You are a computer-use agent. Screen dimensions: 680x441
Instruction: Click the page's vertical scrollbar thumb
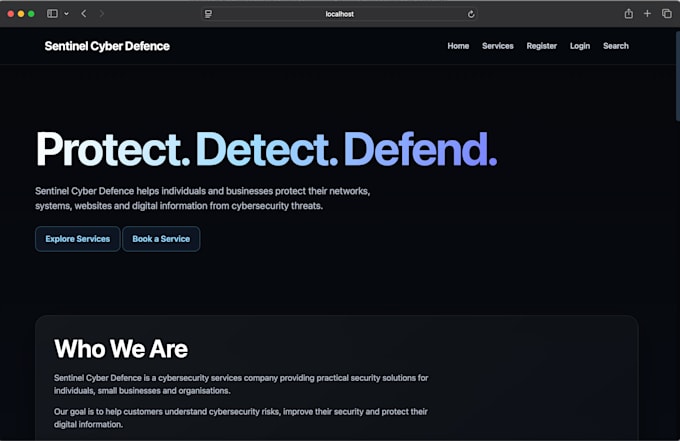tap(677, 74)
